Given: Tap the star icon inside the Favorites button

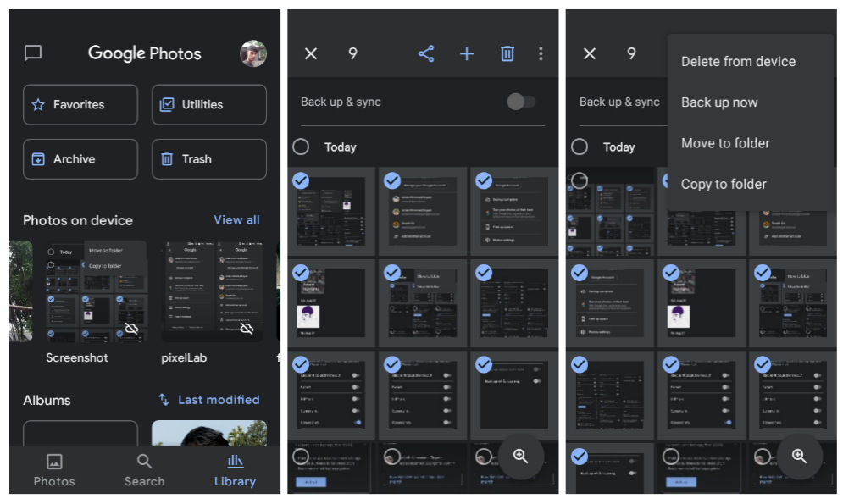Looking at the screenshot, I should pyautogui.click(x=38, y=105).
